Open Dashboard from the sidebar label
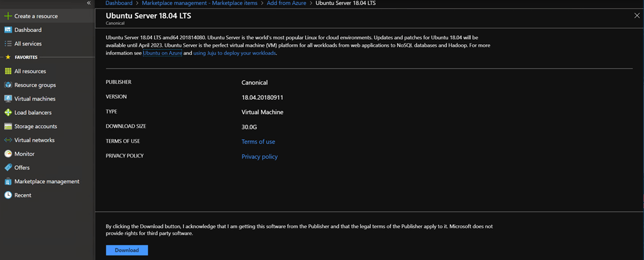This screenshot has width=644, height=260. (28, 30)
